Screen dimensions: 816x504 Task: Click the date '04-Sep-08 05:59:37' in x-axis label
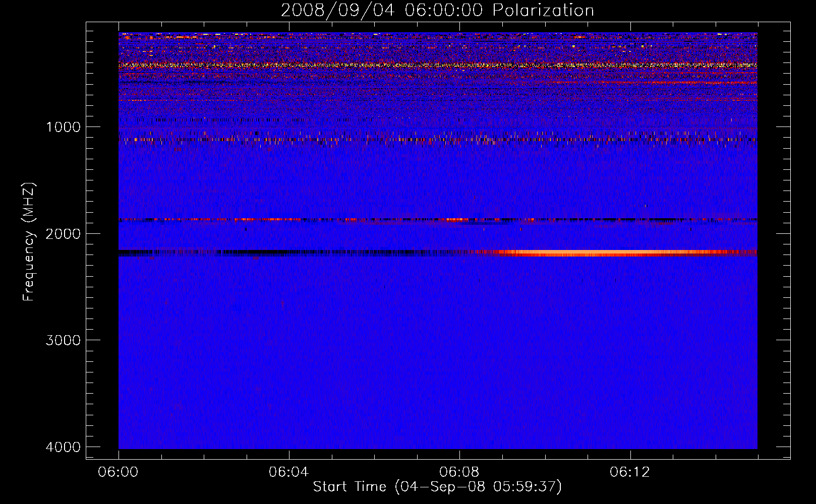coord(478,487)
